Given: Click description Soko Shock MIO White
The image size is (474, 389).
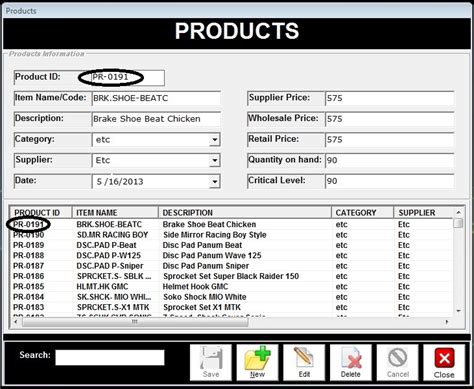Looking at the screenshot, I should click(x=205, y=297).
